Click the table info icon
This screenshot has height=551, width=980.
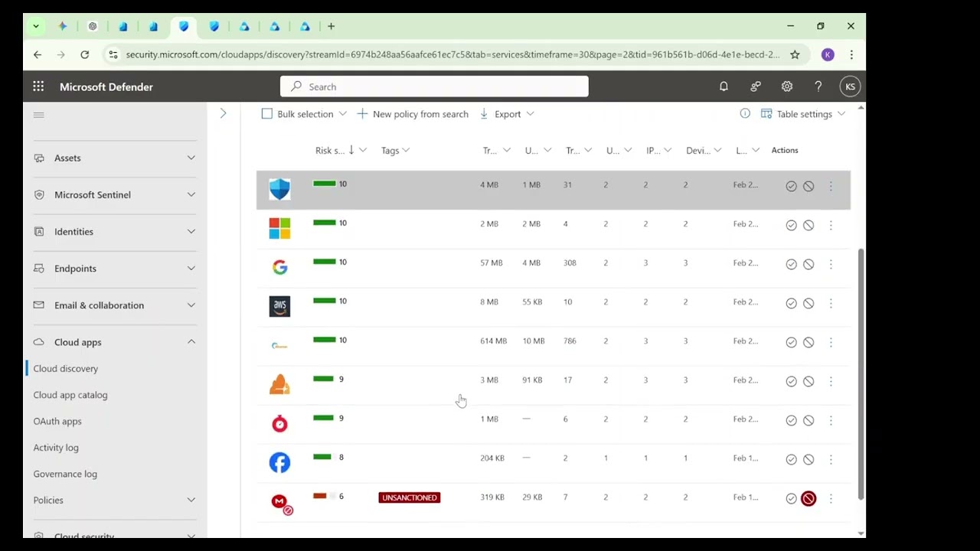click(745, 113)
